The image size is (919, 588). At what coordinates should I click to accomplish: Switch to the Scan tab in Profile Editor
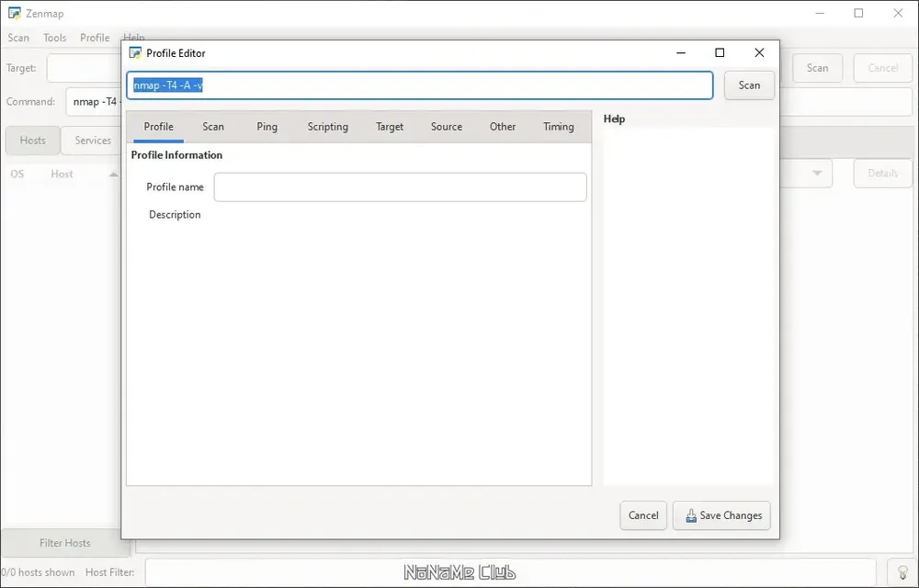(x=213, y=127)
